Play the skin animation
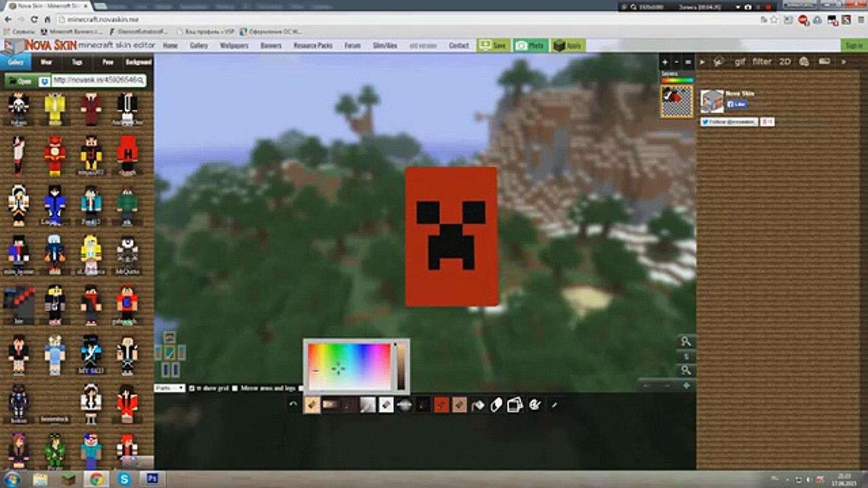The width and height of the screenshot is (868, 488). [703, 62]
